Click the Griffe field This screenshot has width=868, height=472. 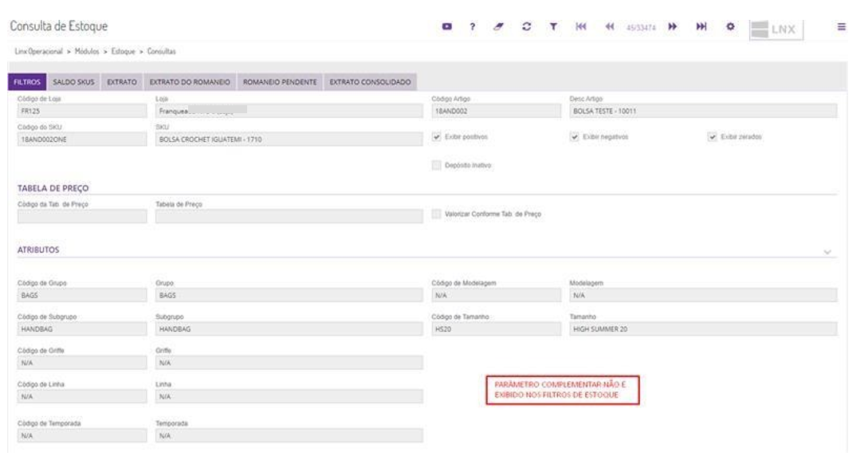[x=289, y=363]
